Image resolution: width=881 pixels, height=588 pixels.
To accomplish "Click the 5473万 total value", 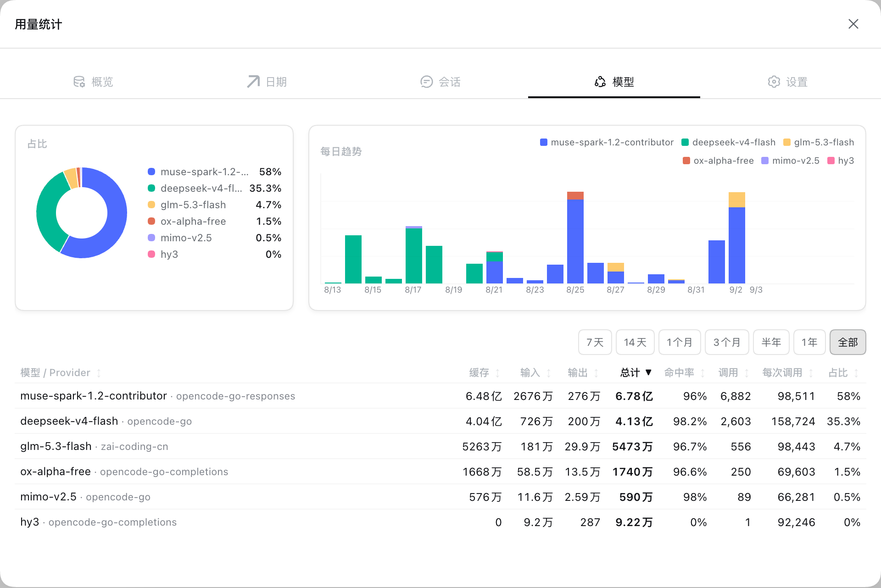I will [632, 446].
